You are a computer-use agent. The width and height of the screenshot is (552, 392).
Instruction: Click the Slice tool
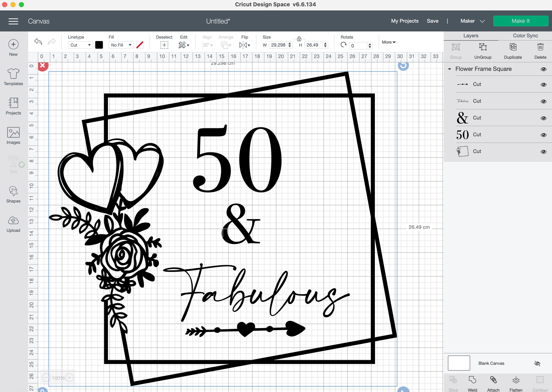click(x=453, y=384)
